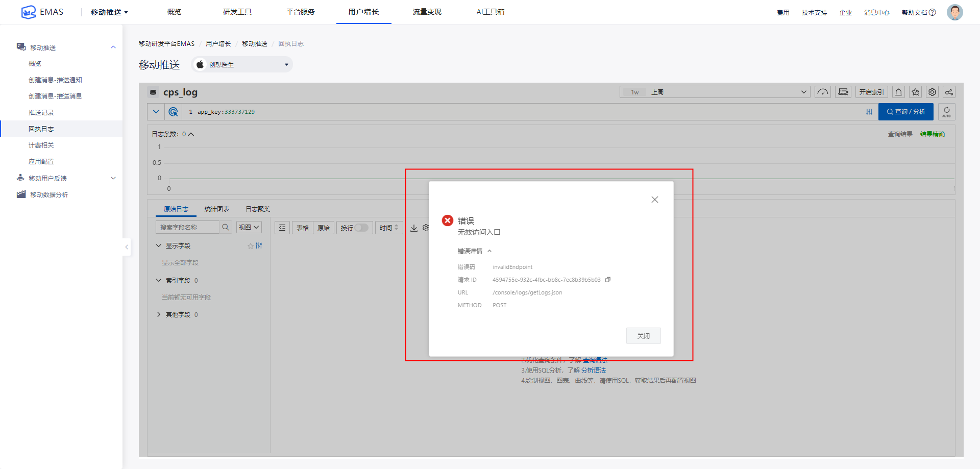The image size is (980, 469).
Task: Click 移动数据分析 chart icon
Action: coord(21,194)
